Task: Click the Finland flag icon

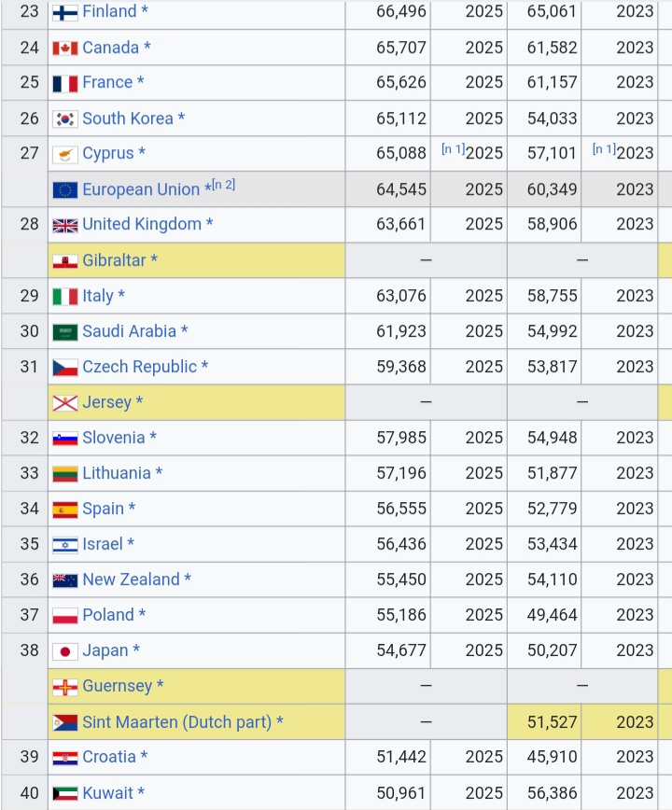Action: pos(65,12)
